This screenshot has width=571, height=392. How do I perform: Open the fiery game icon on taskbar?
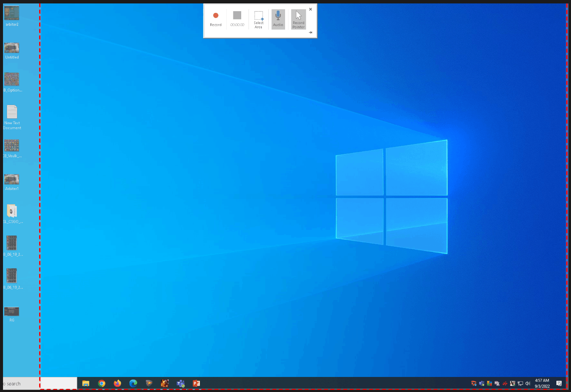point(165,383)
